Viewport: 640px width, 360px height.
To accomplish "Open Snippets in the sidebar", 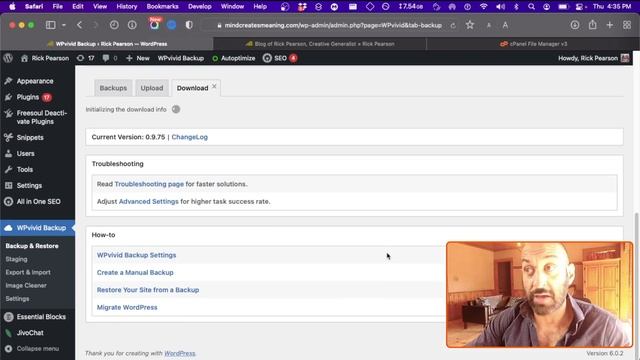I will pyautogui.click(x=30, y=138).
